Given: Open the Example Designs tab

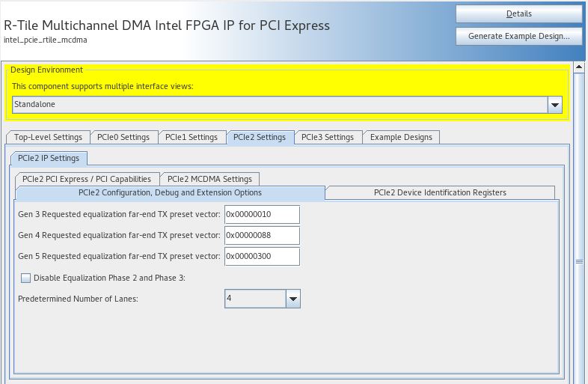Looking at the screenshot, I should [x=401, y=137].
